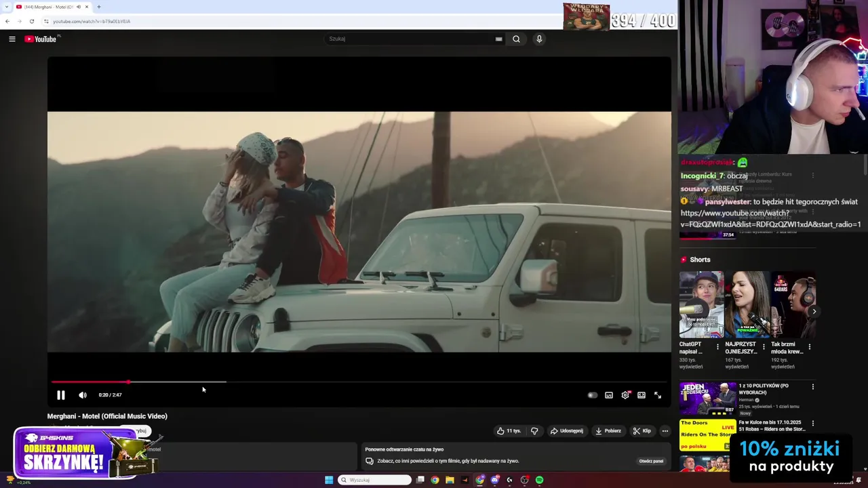Screen dimensions: 868x488
Task: Reload the current page
Action: coord(31,21)
